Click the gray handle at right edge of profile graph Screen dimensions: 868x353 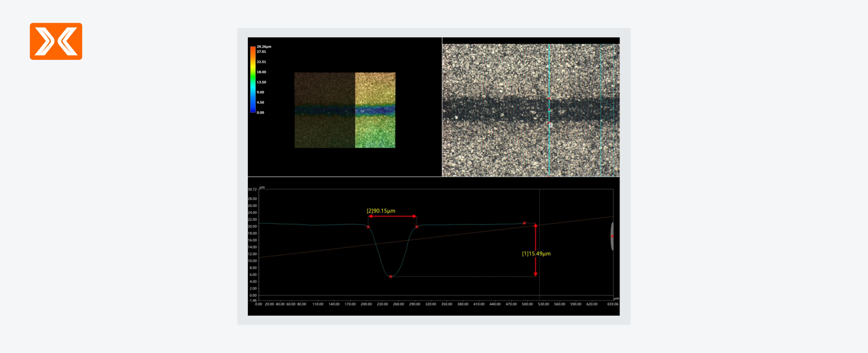(x=612, y=236)
